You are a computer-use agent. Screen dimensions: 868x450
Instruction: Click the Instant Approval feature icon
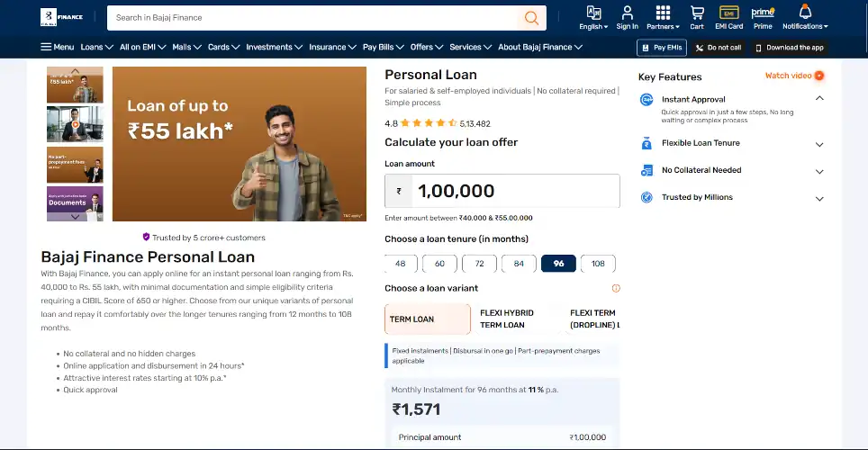(x=646, y=100)
